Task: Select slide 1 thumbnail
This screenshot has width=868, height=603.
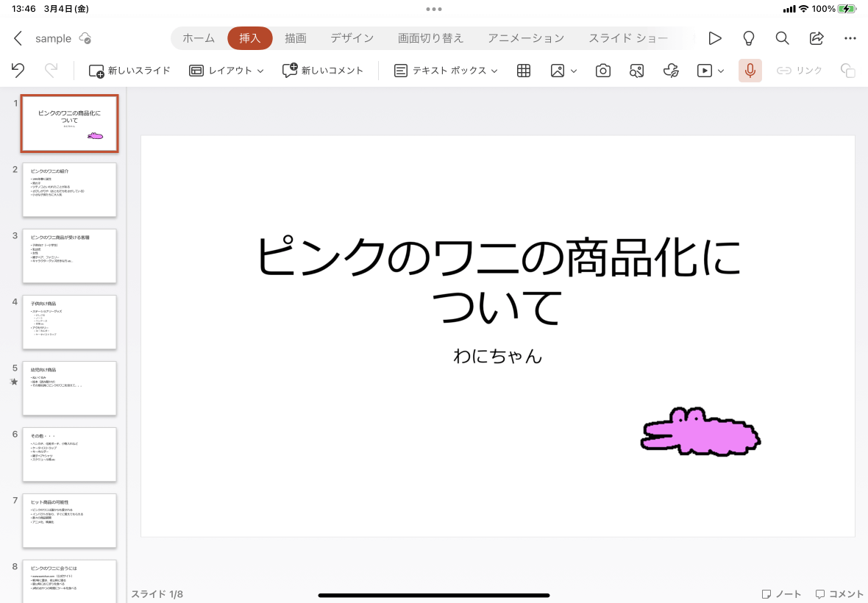Action: (x=70, y=124)
